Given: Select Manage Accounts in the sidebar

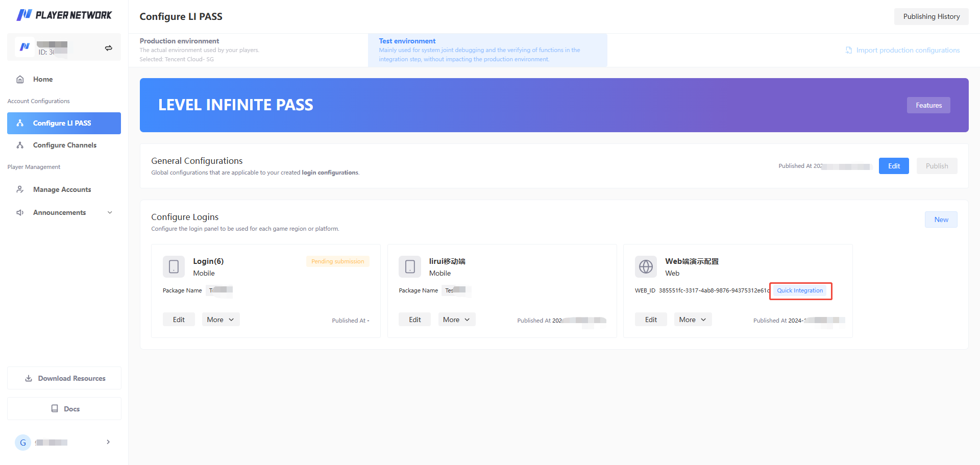Looking at the screenshot, I should point(62,189).
